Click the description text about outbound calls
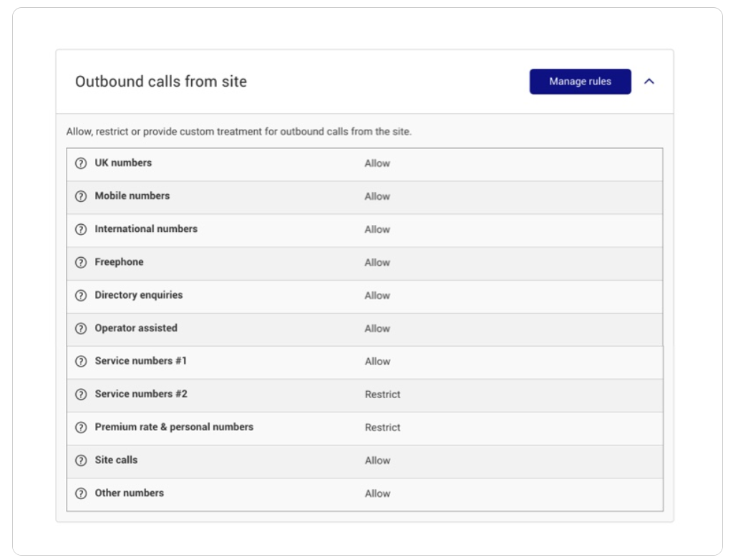The image size is (738, 560). (239, 131)
